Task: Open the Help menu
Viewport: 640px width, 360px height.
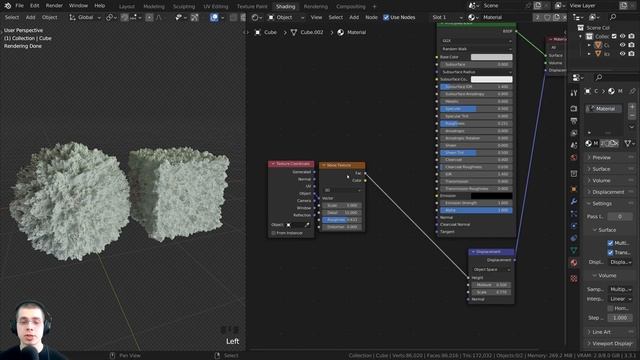Action: pyautogui.click(x=100, y=6)
